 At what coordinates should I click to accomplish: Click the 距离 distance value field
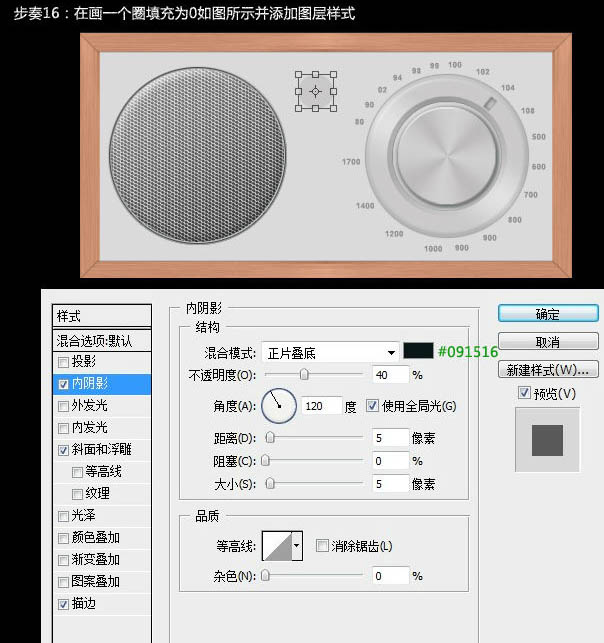click(x=390, y=438)
